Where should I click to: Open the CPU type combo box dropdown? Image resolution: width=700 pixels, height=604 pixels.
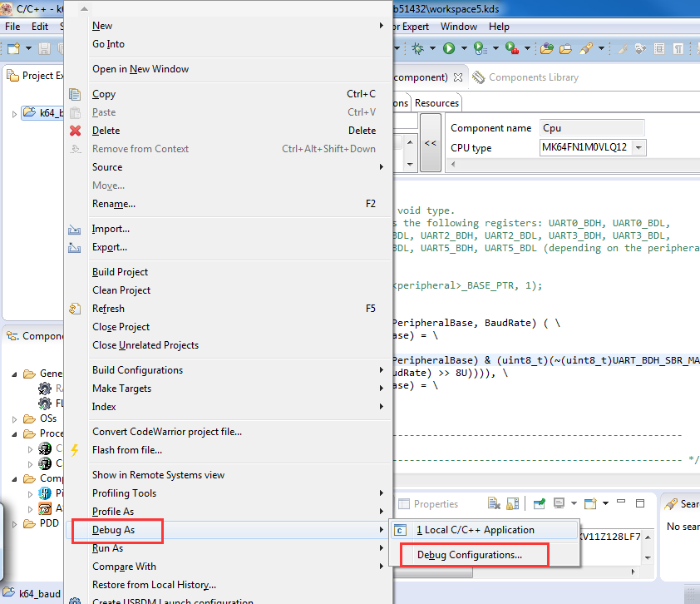(x=639, y=147)
